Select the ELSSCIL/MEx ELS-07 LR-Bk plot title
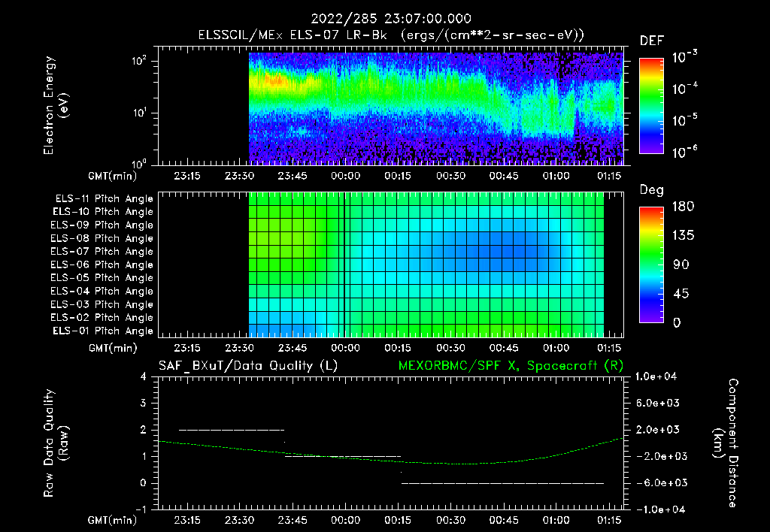The image size is (770, 532). pos(391,35)
